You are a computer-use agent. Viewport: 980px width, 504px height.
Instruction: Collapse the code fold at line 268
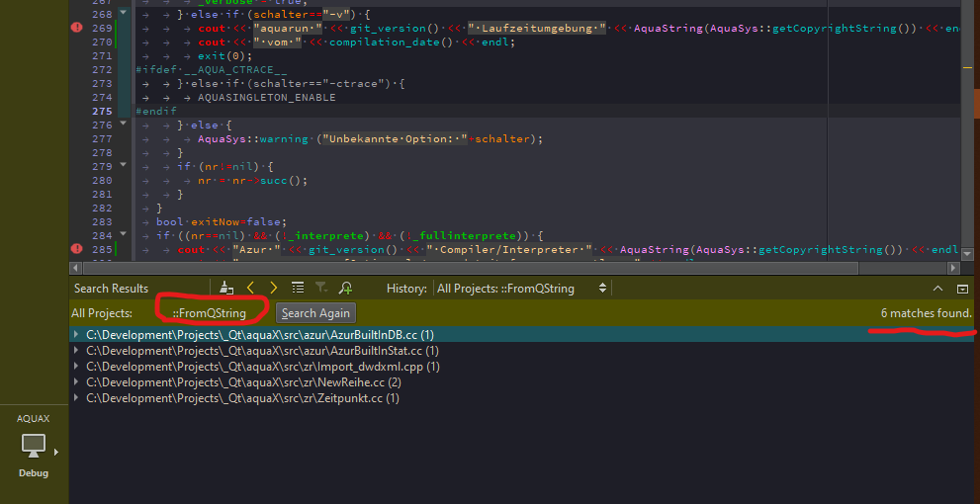pos(123,14)
